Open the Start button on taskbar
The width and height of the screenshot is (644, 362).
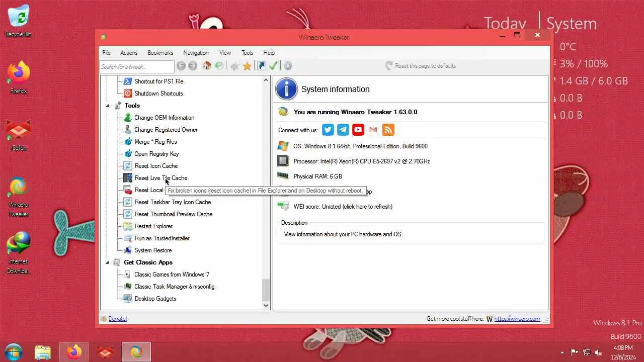coord(14,352)
